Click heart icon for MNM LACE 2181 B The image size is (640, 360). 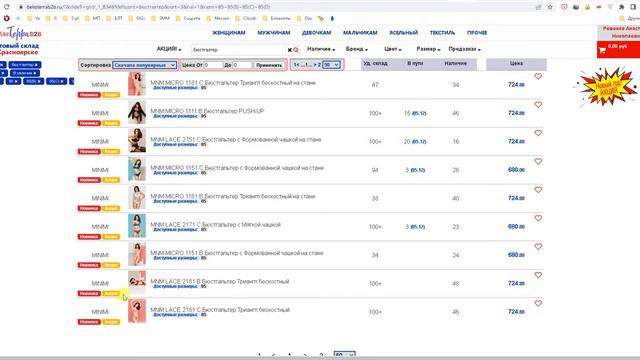point(538,275)
